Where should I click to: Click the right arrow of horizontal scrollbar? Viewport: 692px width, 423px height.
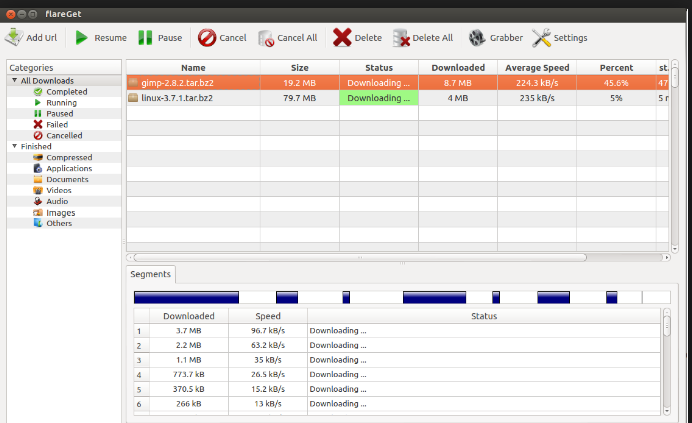point(667,257)
